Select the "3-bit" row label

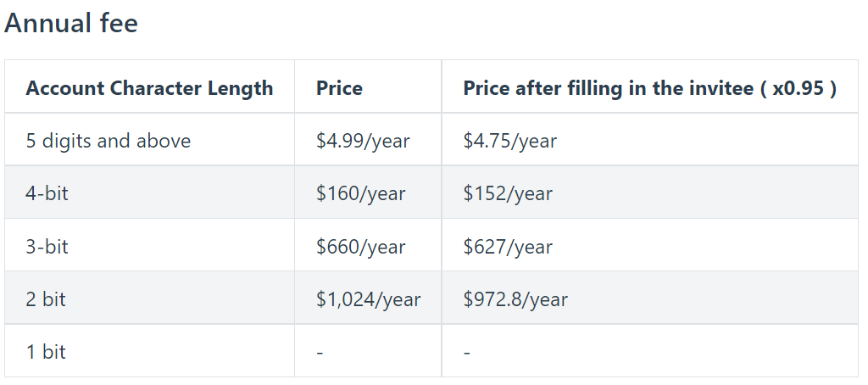point(47,247)
